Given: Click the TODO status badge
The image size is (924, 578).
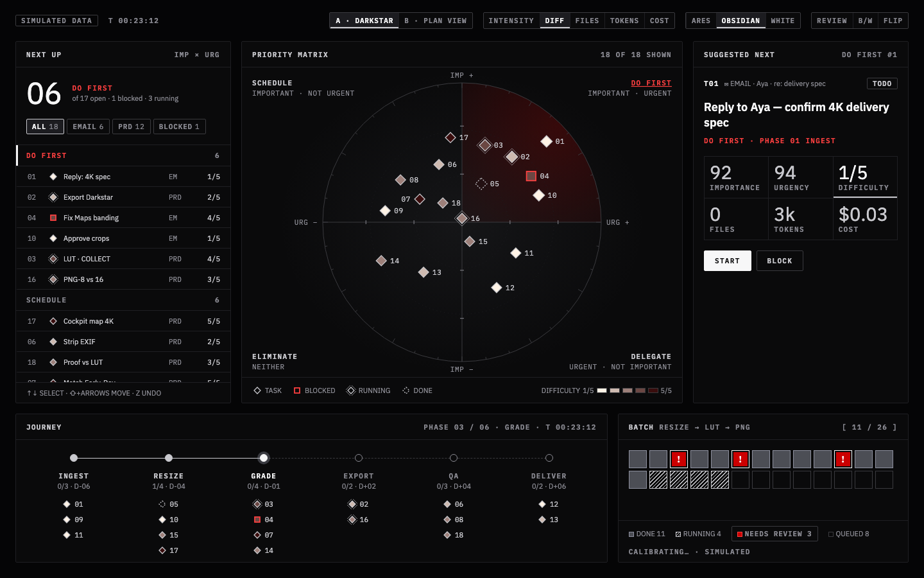Looking at the screenshot, I should click(882, 83).
